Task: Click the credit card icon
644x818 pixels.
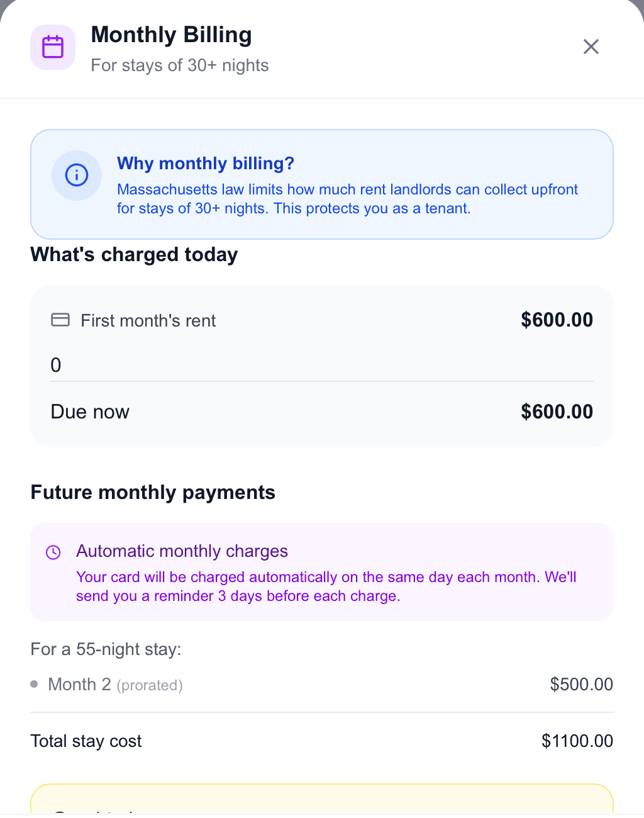Action: point(60,320)
